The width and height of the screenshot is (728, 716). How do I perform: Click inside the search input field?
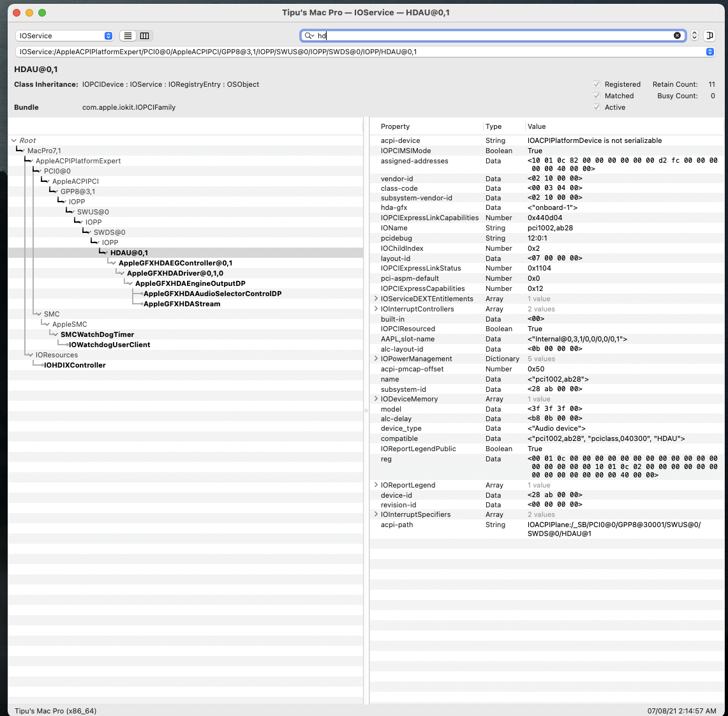pos(491,36)
